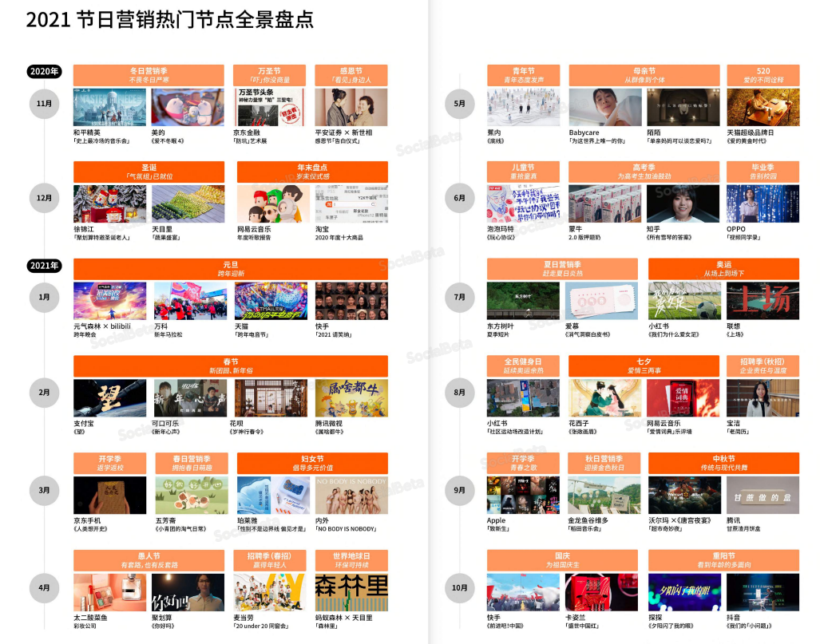The width and height of the screenshot is (820, 644).
Task: Open the 蕉内《底线》thumbnail
Action: (x=524, y=107)
